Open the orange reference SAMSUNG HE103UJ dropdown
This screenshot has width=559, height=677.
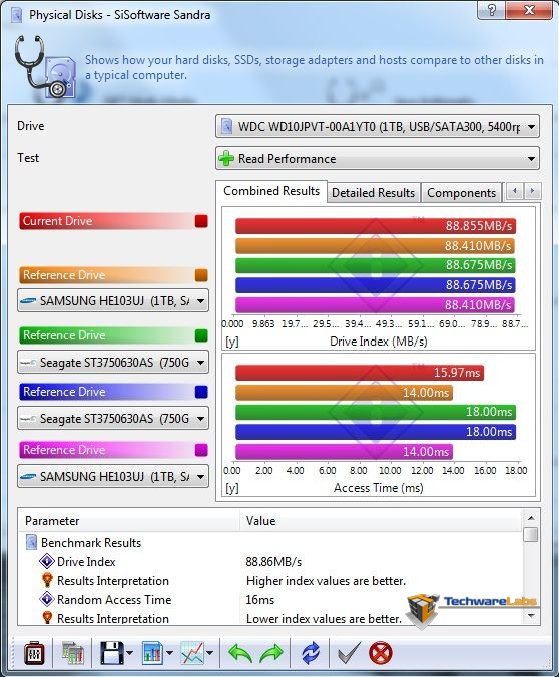[x=113, y=301]
